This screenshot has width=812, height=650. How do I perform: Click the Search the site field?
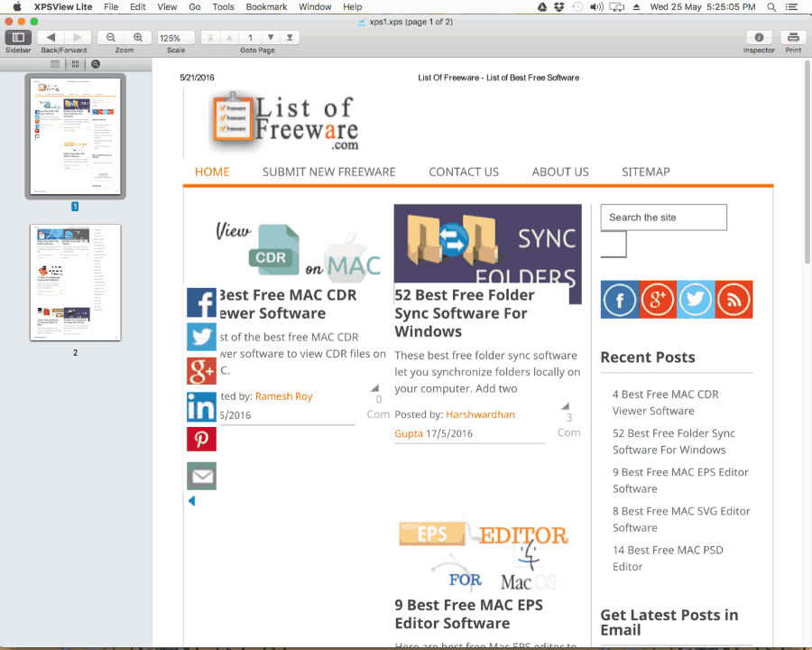(663, 218)
